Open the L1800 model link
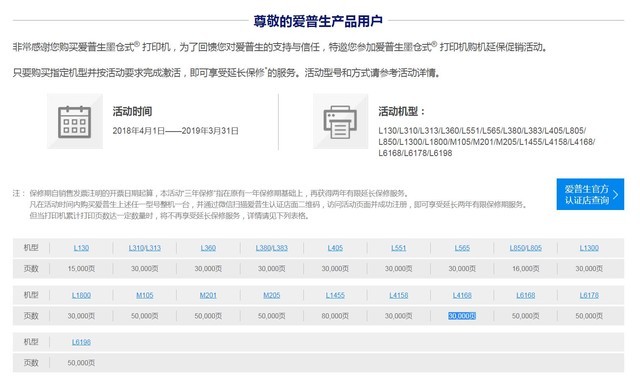Image resolution: width=640 pixels, height=381 pixels. click(81, 295)
